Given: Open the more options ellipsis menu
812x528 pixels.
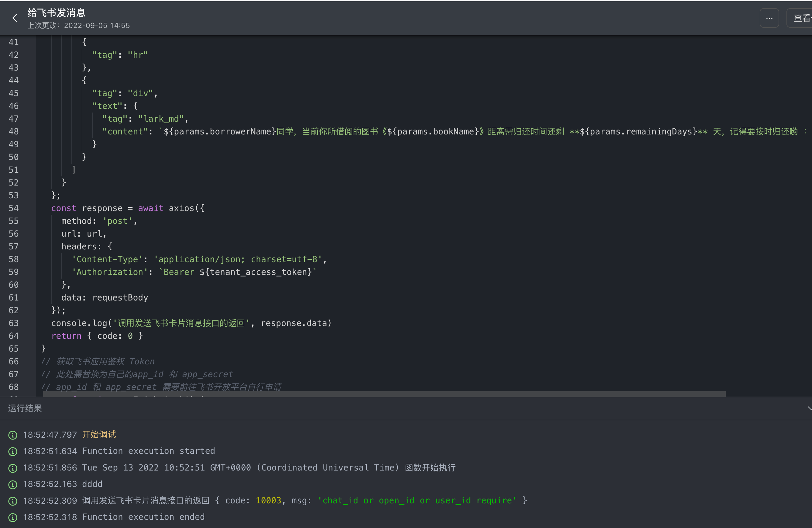Looking at the screenshot, I should pos(769,18).
